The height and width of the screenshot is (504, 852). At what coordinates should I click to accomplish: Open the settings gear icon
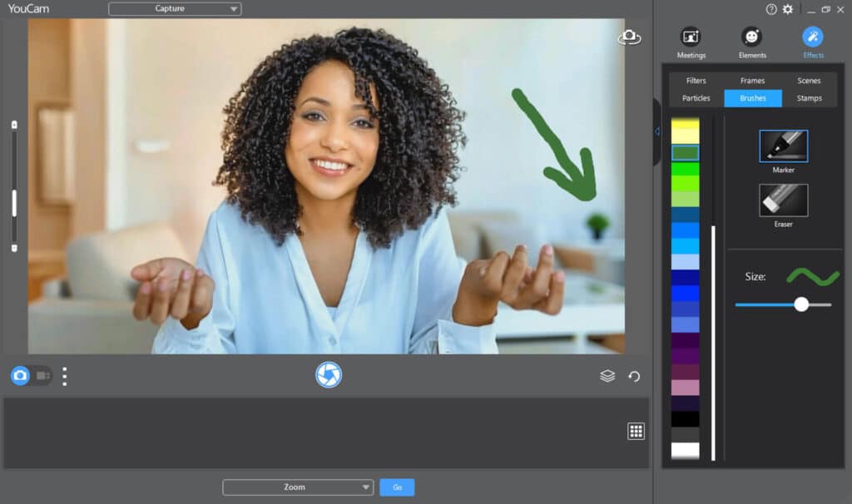coord(787,9)
